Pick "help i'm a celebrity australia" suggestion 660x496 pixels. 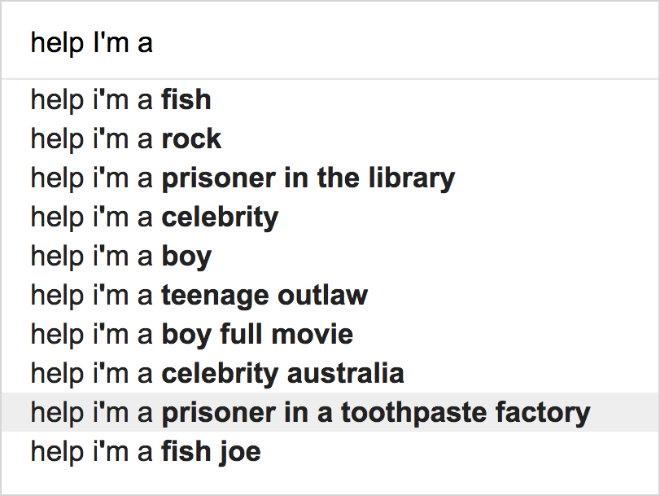[x=330, y=373]
